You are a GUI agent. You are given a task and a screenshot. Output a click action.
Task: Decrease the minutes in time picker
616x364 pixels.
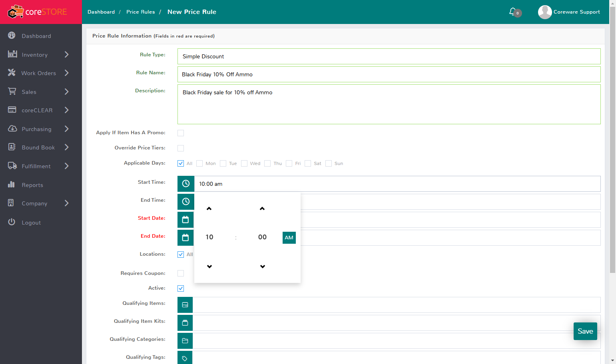pos(263,267)
